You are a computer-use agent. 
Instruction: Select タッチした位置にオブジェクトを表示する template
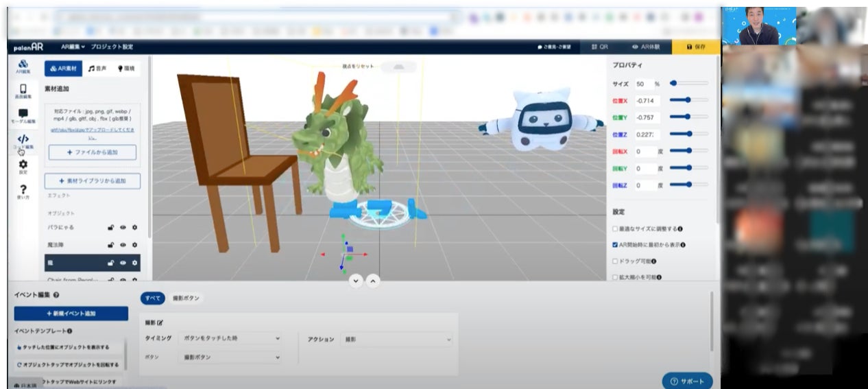pos(69,347)
